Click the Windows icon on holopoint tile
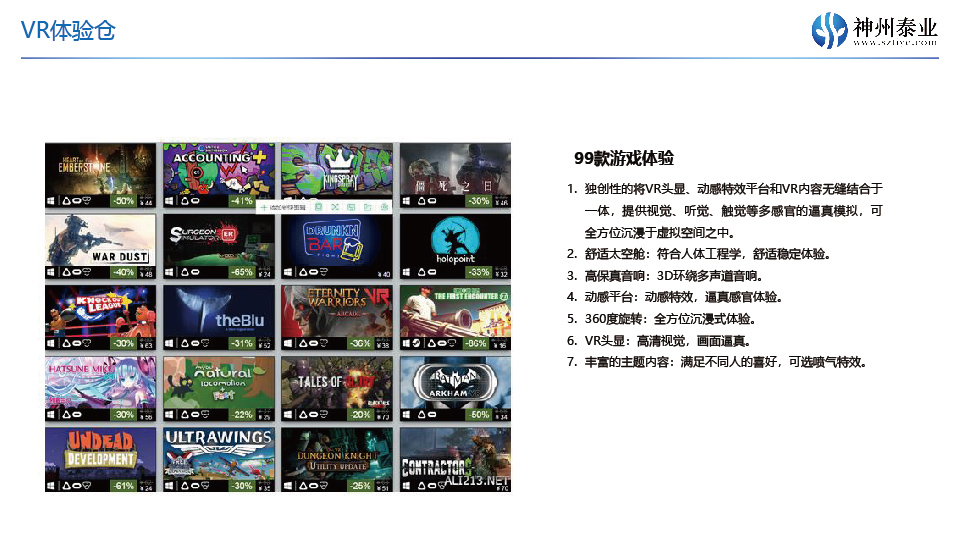 click(x=406, y=272)
